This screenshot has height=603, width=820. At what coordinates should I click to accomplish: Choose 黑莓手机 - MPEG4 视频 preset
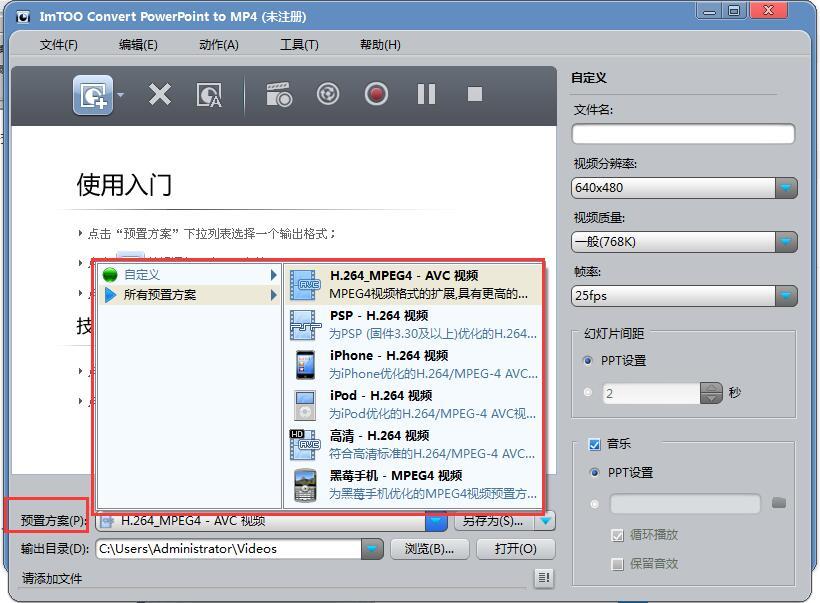[x=413, y=484]
